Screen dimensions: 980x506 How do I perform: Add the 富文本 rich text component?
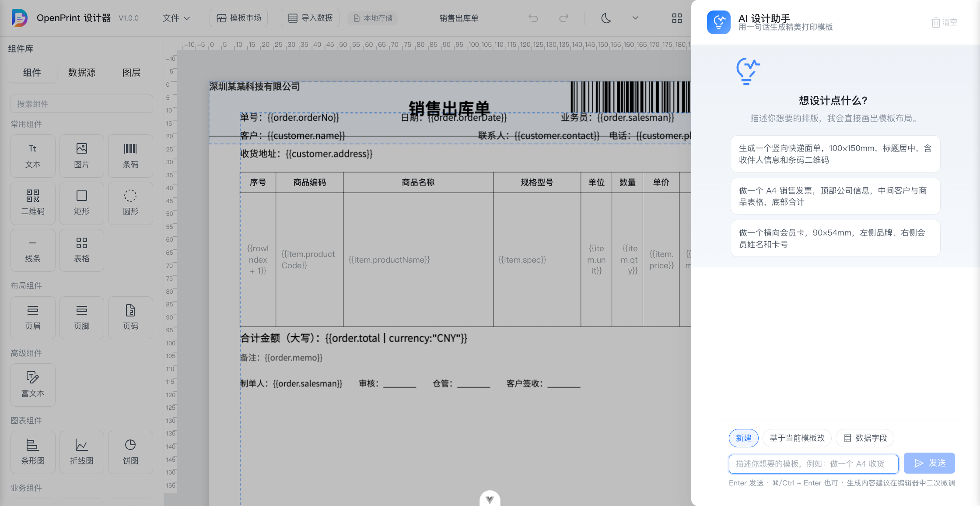pyautogui.click(x=33, y=385)
